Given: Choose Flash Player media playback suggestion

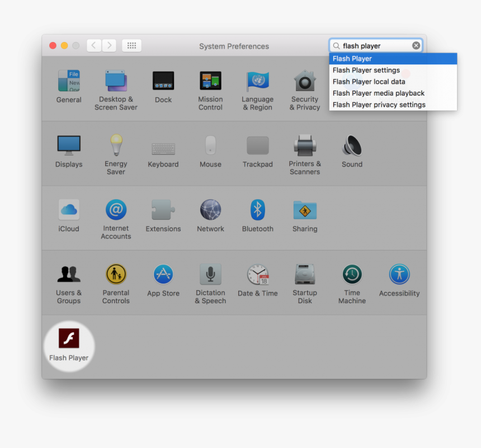Looking at the screenshot, I should pyautogui.click(x=393, y=93).
